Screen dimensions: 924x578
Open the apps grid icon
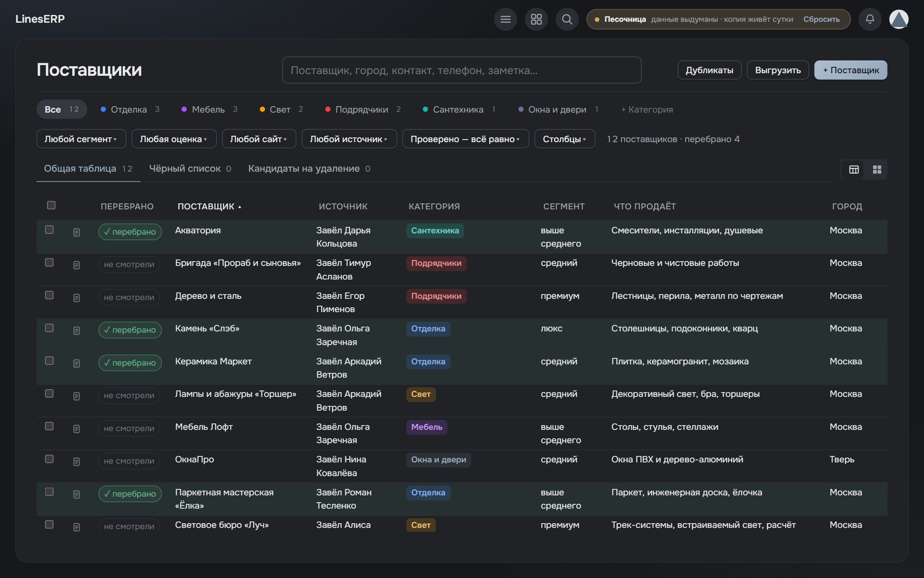click(536, 19)
